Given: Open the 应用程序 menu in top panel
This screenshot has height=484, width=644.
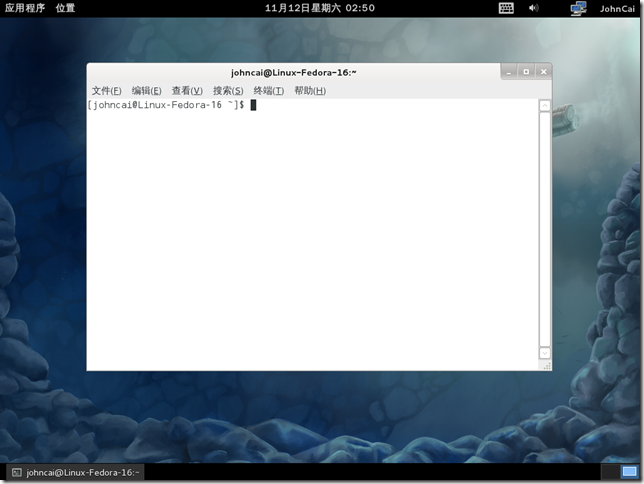Looking at the screenshot, I should tap(25, 8).
